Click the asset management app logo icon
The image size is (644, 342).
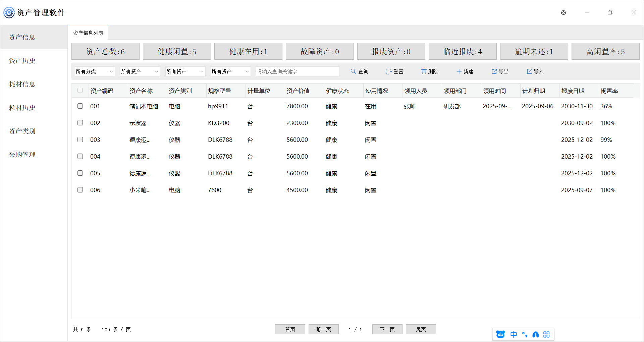coord(9,12)
